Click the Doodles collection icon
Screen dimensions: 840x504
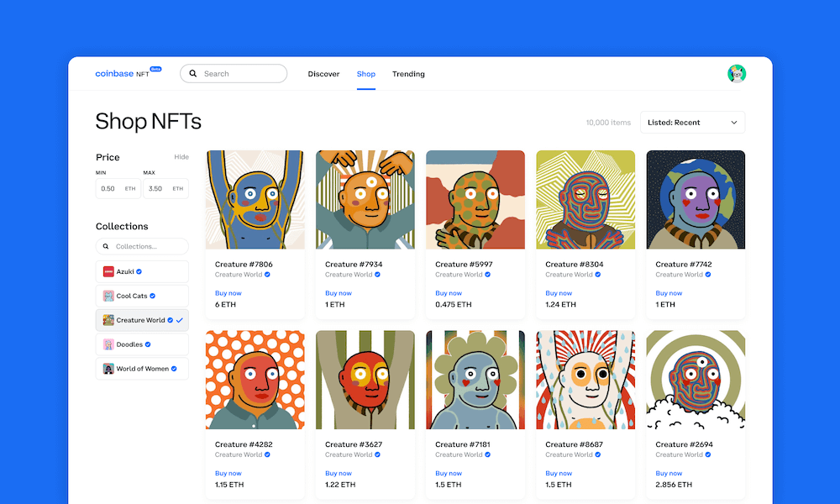(108, 344)
